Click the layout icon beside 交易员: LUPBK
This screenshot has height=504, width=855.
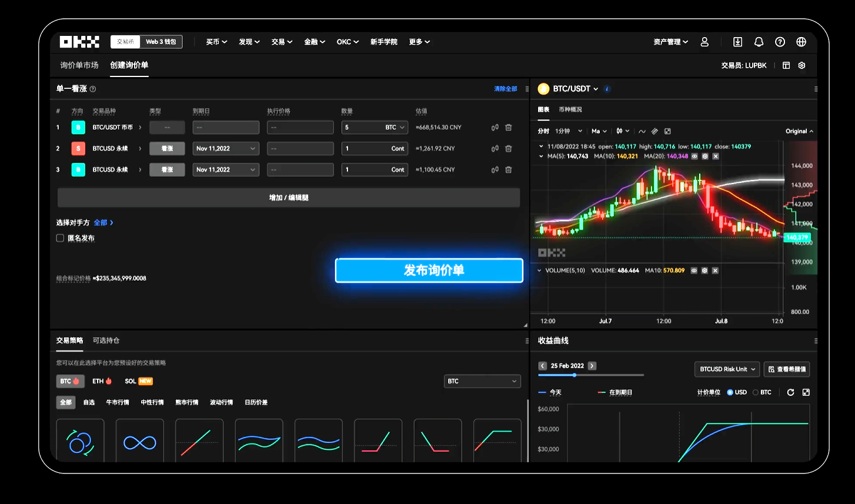click(786, 65)
